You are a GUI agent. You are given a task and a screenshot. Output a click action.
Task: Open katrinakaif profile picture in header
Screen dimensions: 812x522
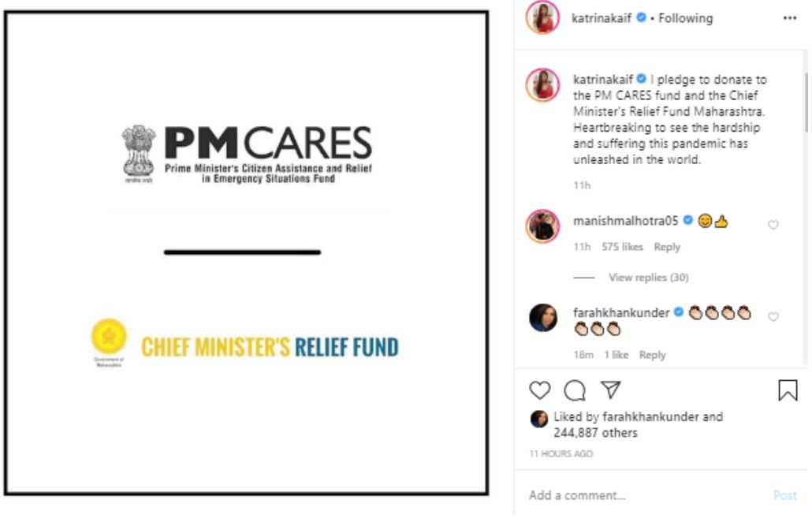point(542,17)
